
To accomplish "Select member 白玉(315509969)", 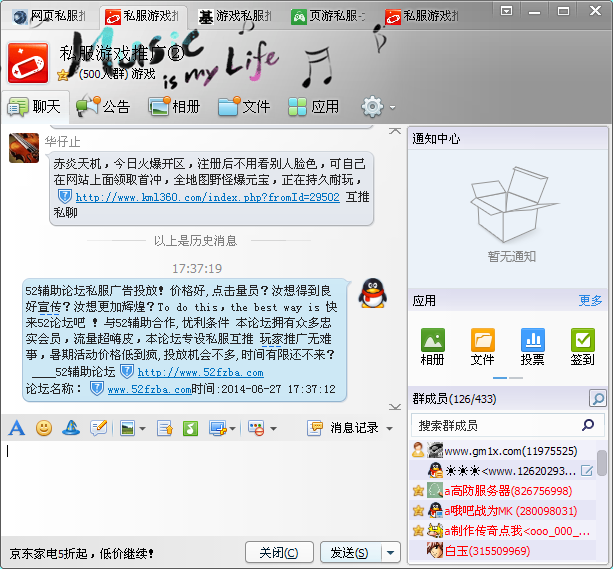I will (503, 551).
